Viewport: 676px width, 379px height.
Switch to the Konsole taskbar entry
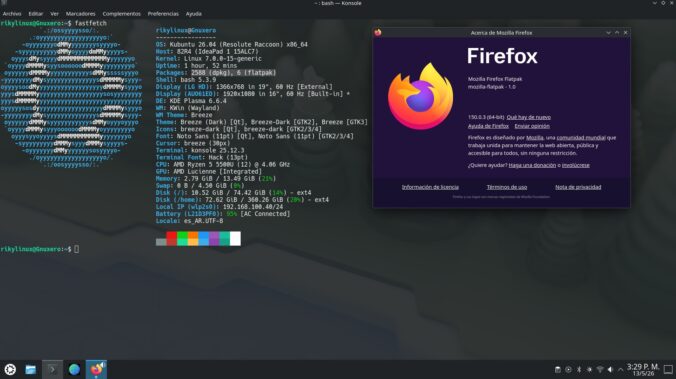point(52,370)
